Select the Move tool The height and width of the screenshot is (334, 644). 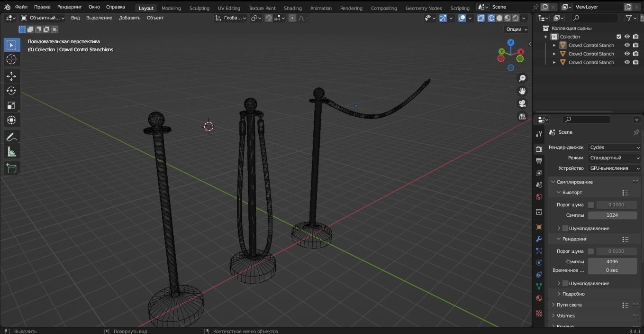pos(12,76)
